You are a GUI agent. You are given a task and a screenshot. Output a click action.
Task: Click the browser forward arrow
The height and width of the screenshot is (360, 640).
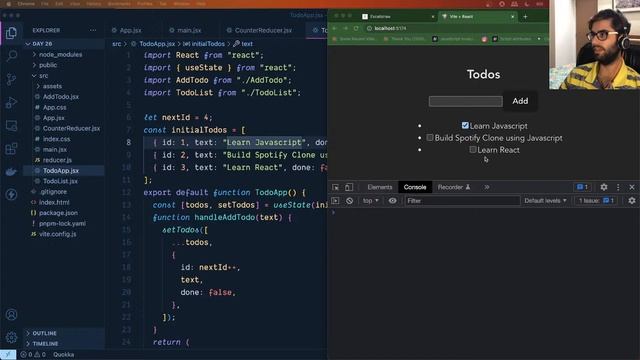pos(345,28)
